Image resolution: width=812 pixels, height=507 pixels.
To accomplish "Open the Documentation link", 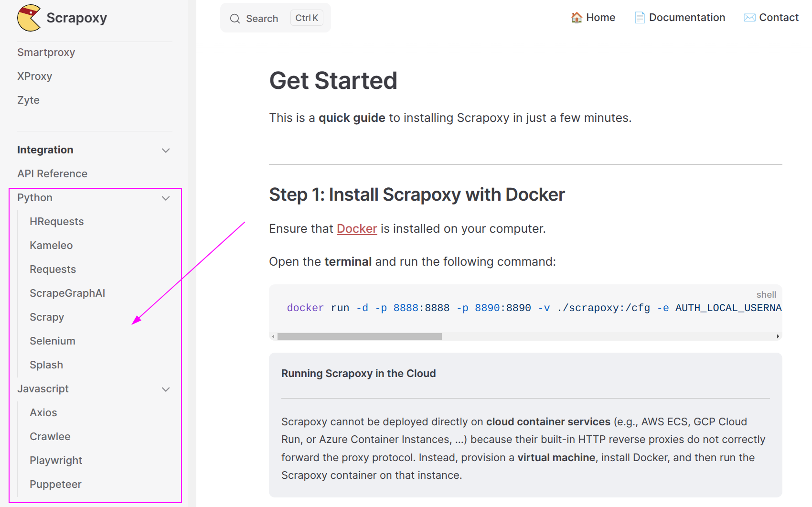I will pyautogui.click(x=679, y=18).
